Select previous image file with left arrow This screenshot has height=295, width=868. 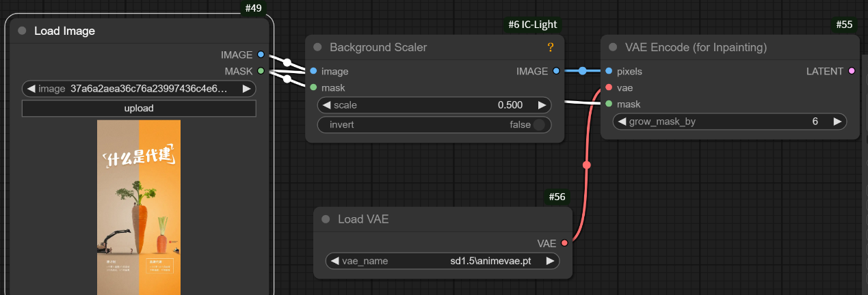click(x=31, y=89)
